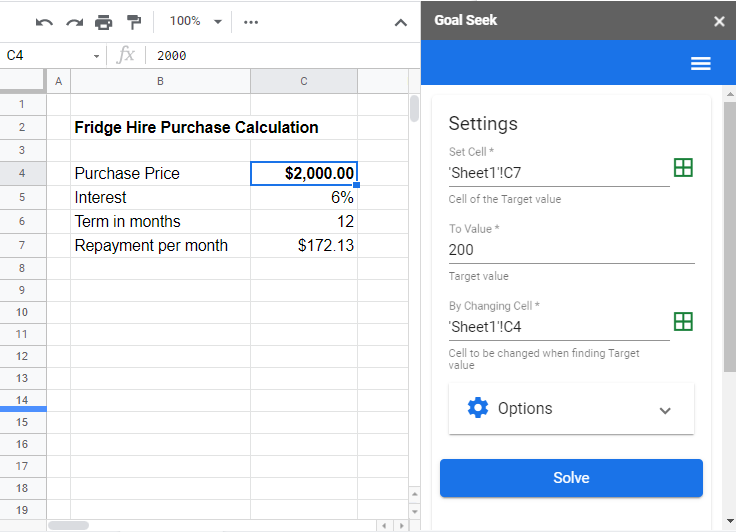Click the Print icon

point(104,22)
